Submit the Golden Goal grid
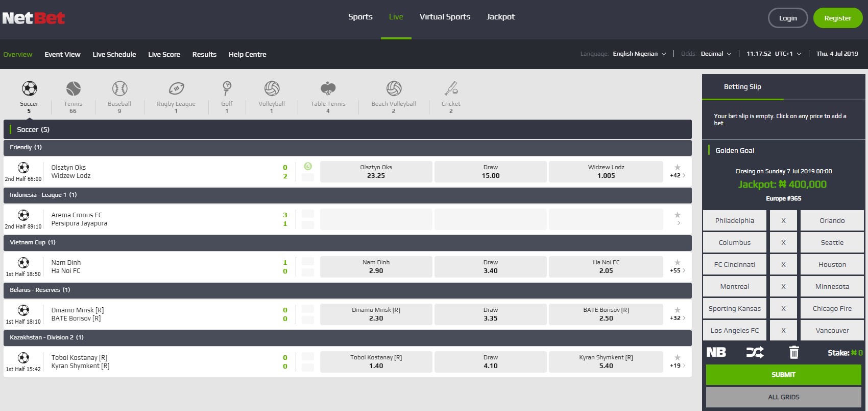 (x=784, y=375)
